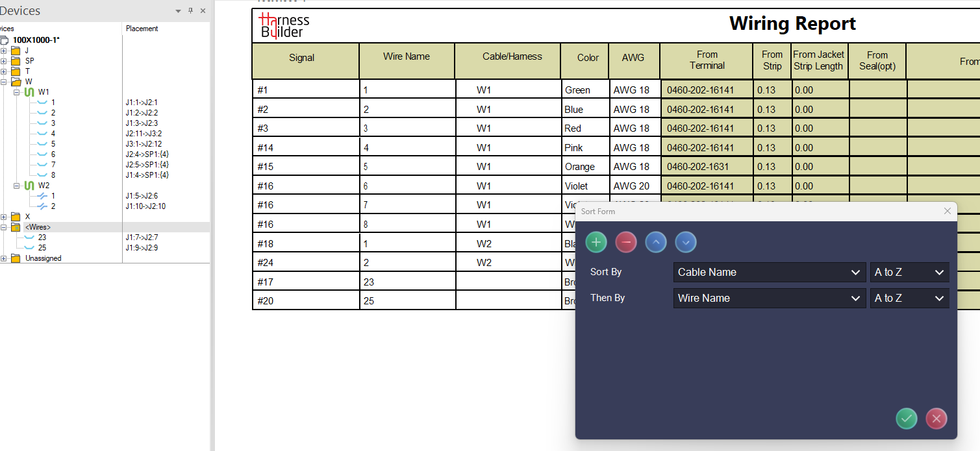Click terminal cell 0460-202-1631
Screen dimensions: 980x451
tap(707, 167)
